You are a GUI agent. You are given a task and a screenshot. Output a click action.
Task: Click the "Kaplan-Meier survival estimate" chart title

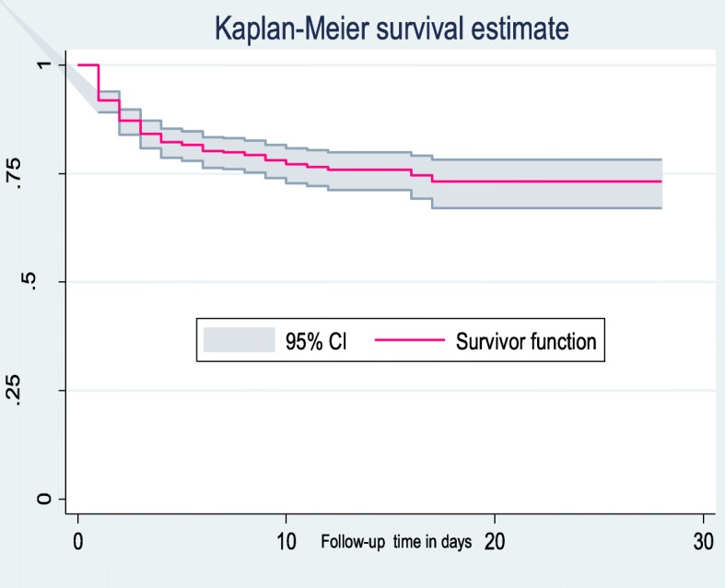392,29
